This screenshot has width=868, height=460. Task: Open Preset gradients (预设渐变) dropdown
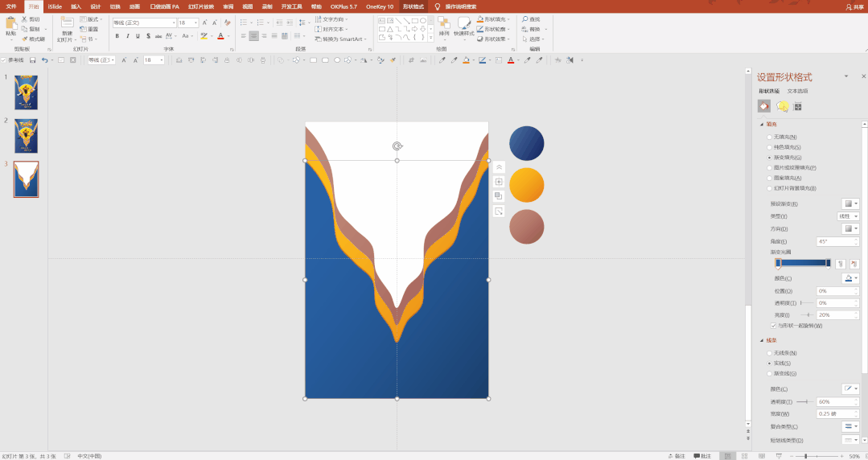point(850,203)
